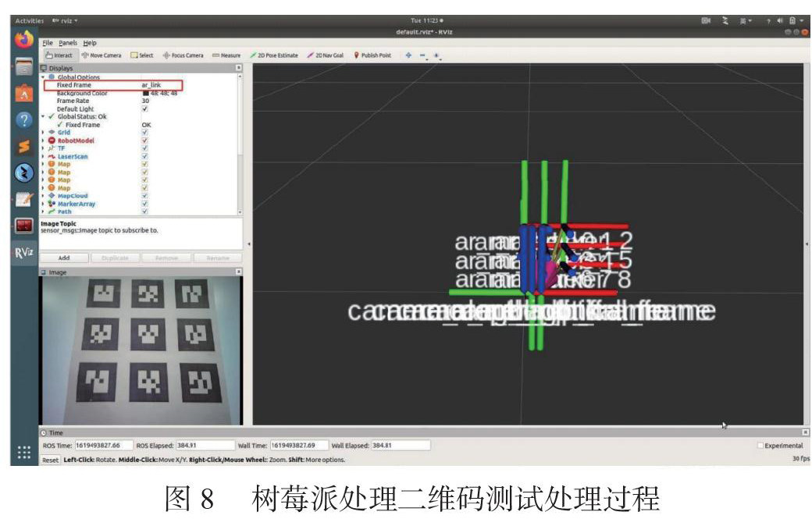Viewport: 812px width, 519px height.
Task: Select the Interact tool
Action: point(59,55)
